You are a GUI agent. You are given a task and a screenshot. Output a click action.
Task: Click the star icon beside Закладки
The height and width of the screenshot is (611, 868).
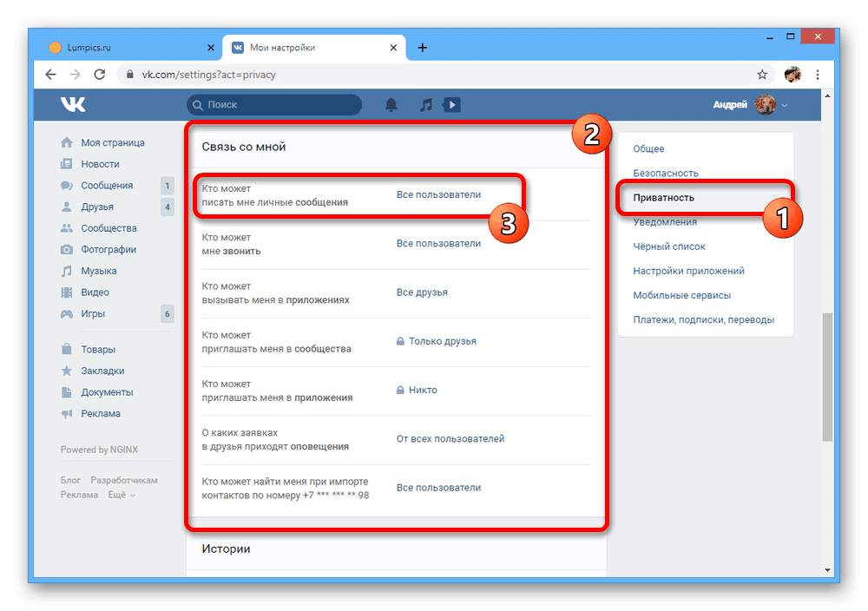[x=67, y=371]
